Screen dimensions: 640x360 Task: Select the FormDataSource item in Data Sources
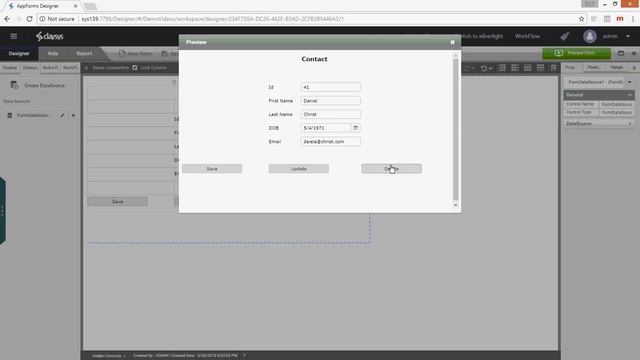[33, 116]
